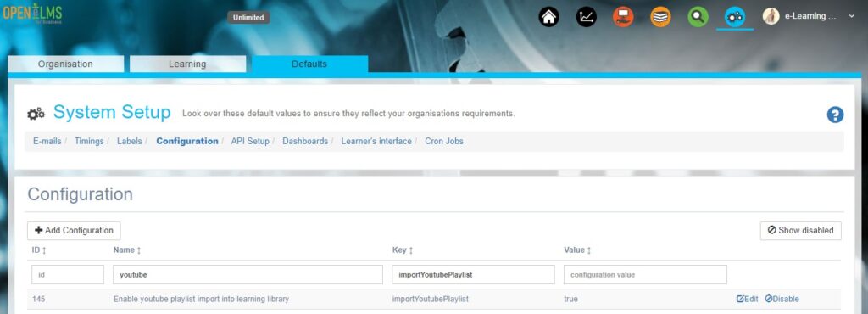Open the orange presentation board icon
The width and height of the screenshot is (868, 314).
623,17
